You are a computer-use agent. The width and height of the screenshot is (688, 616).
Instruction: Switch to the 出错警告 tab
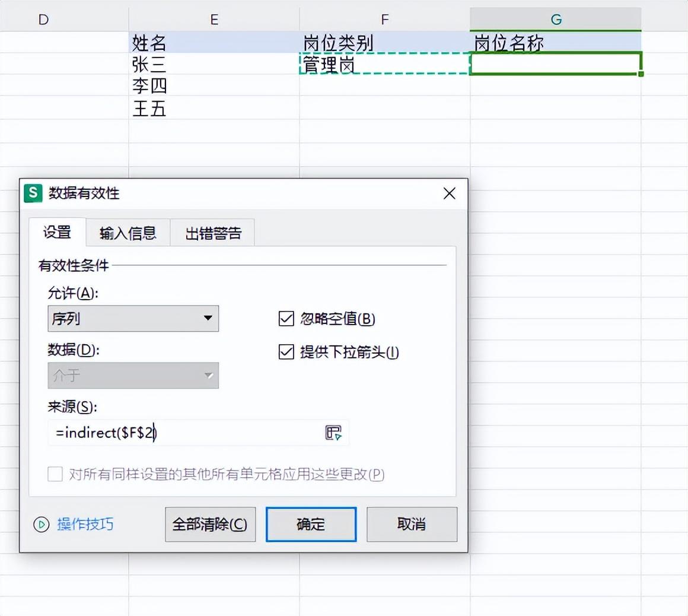pyautogui.click(x=213, y=233)
